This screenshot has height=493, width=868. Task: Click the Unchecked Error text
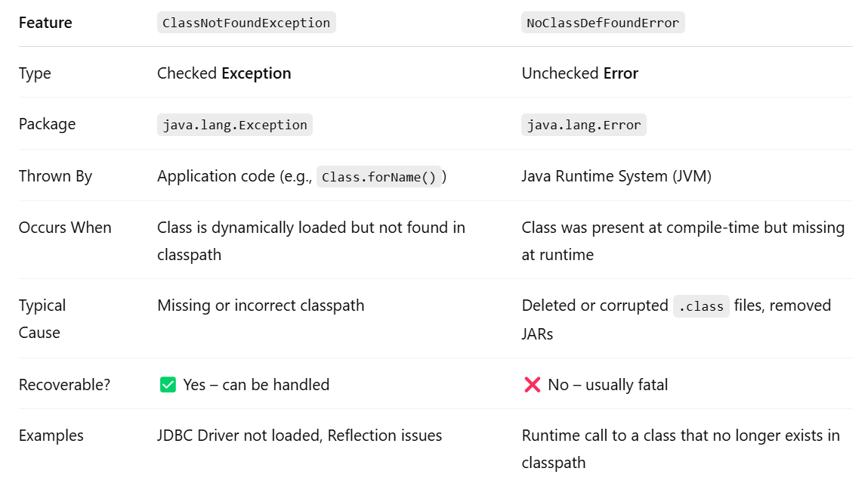tap(579, 73)
